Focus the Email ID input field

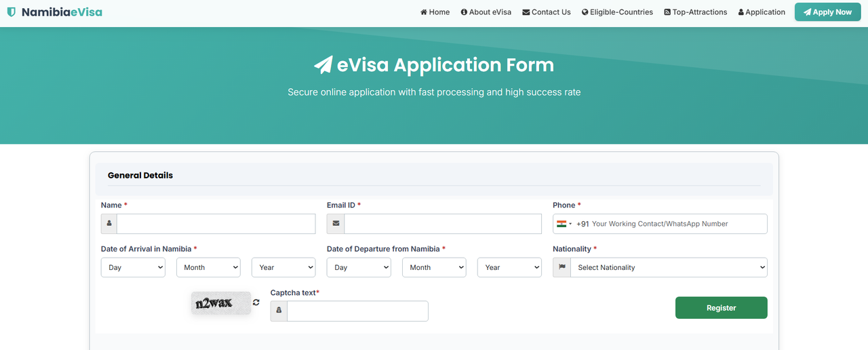click(x=443, y=224)
